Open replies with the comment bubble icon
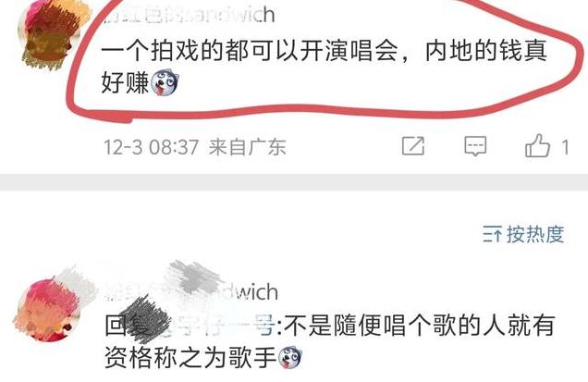This screenshot has width=588, height=382. (475, 146)
